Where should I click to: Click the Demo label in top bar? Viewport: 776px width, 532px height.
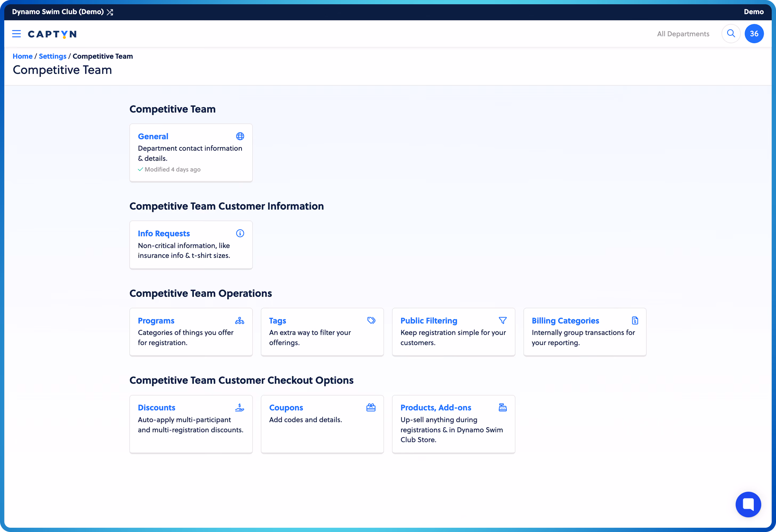753,12
